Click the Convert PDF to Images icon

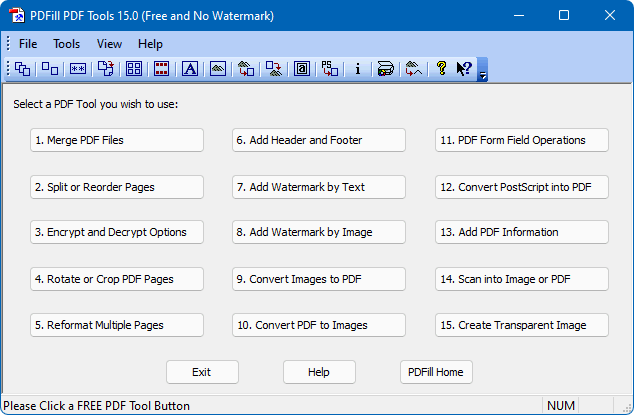pos(274,69)
